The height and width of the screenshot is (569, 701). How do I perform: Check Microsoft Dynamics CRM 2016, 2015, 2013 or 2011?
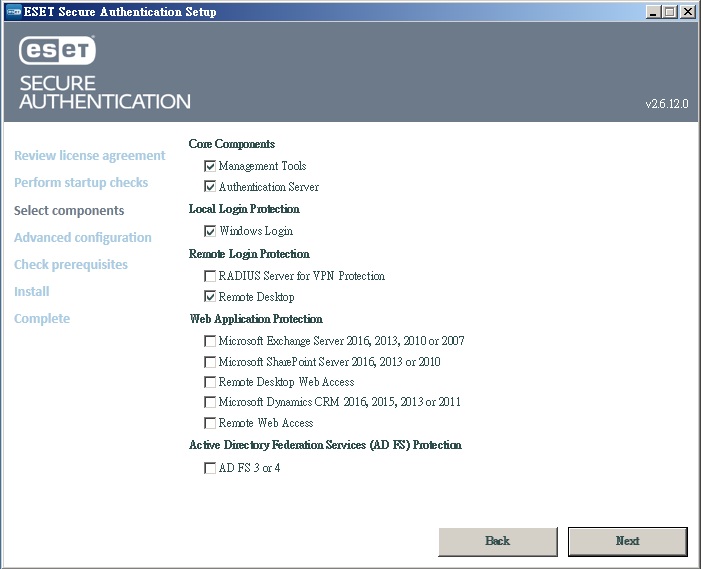pos(210,402)
